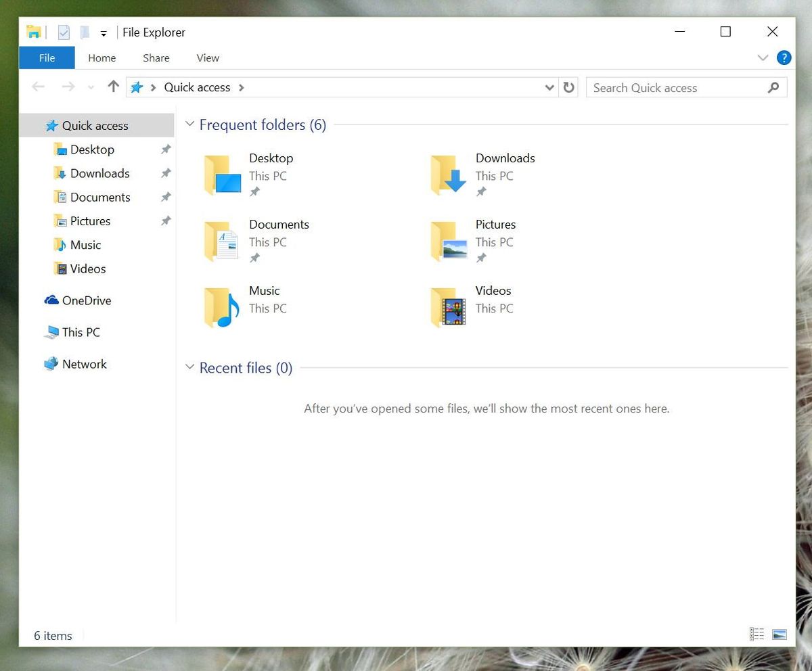Screen dimensions: 812x671
Task: Open Network from the sidebar
Action: pyautogui.click(x=84, y=364)
